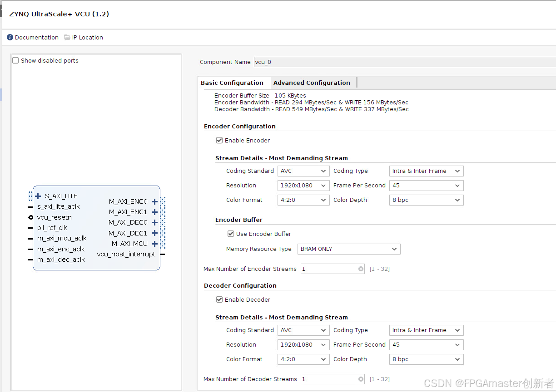The height and width of the screenshot is (392, 556).
Task: Switch to the Basic Configuration tab
Action: pyautogui.click(x=232, y=83)
